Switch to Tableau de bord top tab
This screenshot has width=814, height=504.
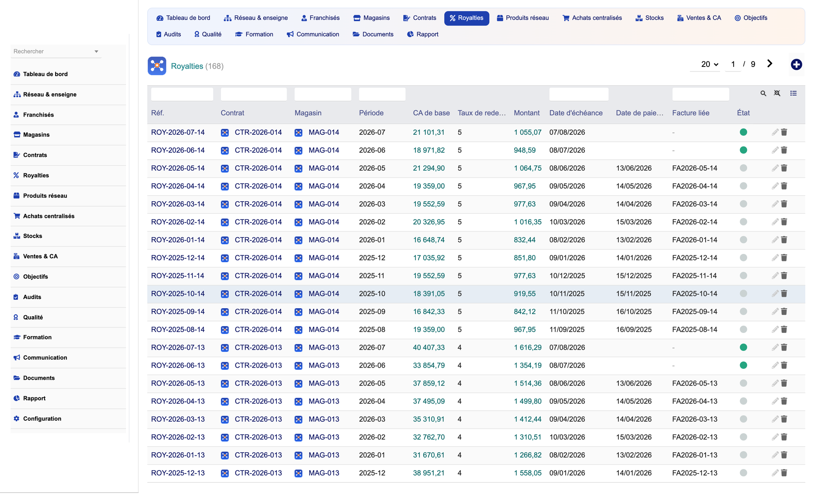tap(183, 18)
